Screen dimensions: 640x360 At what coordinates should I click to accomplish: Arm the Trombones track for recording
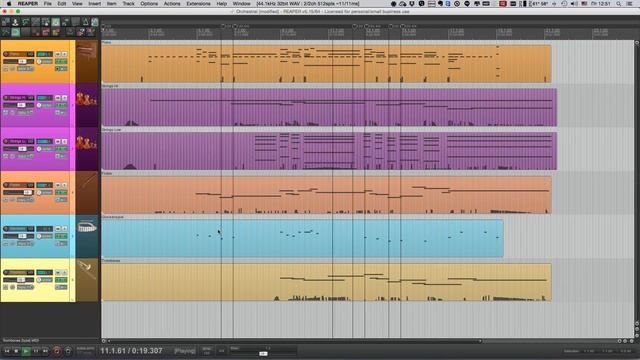point(6,272)
